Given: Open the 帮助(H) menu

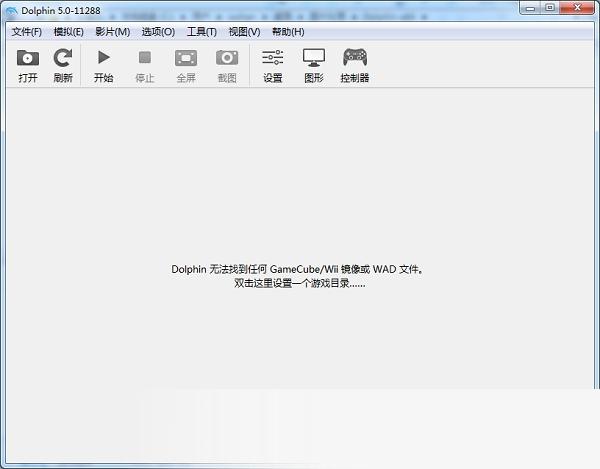Looking at the screenshot, I should (x=288, y=32).
